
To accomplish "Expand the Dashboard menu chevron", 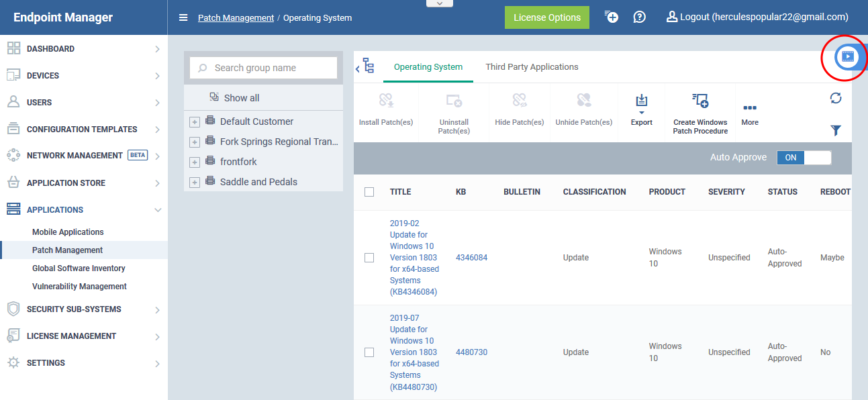I will [x=157, y=49].
